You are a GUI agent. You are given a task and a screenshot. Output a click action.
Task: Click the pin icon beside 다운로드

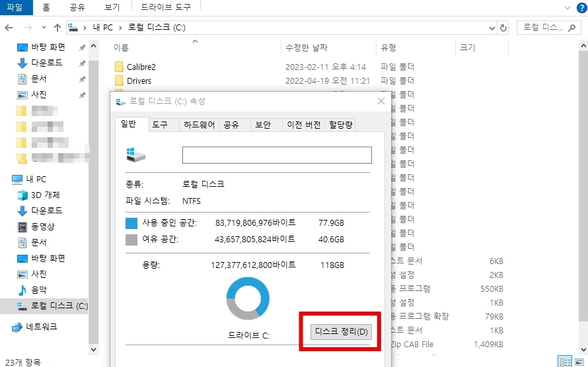(82, 63)
